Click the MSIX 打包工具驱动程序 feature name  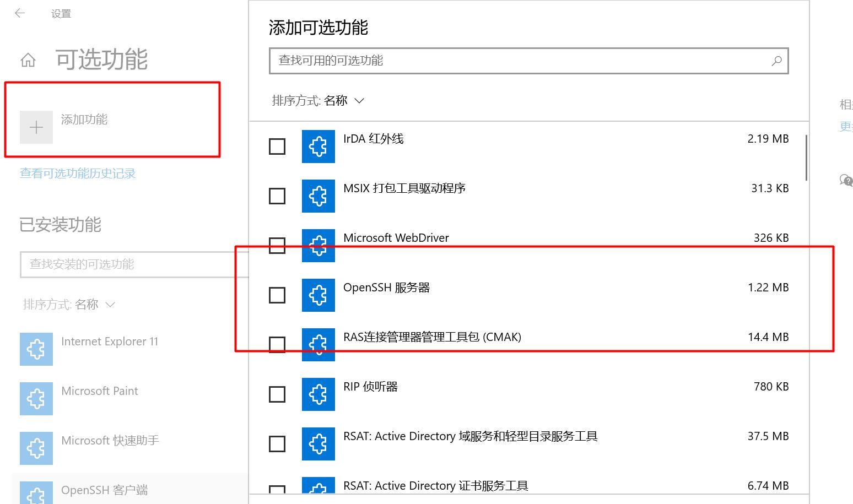404,188
